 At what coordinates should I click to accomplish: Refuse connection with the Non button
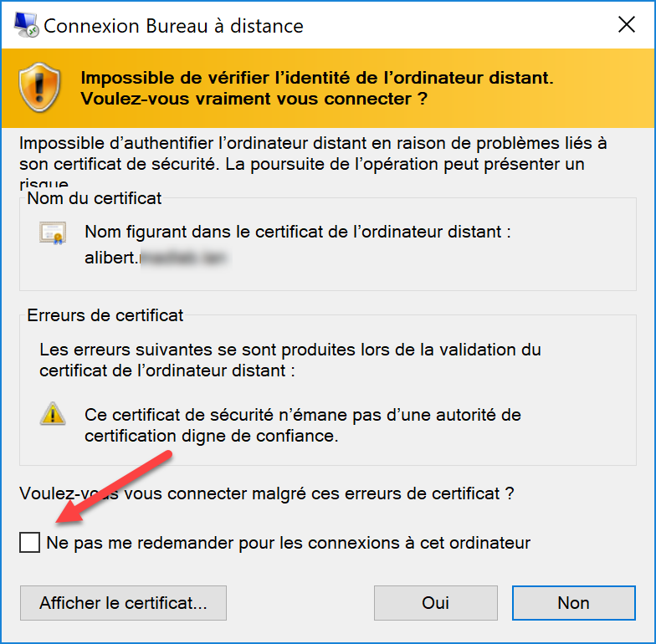click(x=574, y=603)
